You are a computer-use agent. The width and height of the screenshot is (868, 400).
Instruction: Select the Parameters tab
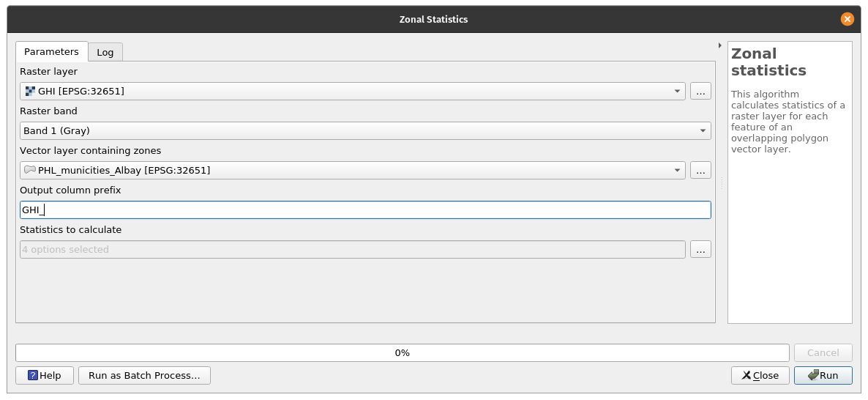pyautogui.click(x=51, y=52)
